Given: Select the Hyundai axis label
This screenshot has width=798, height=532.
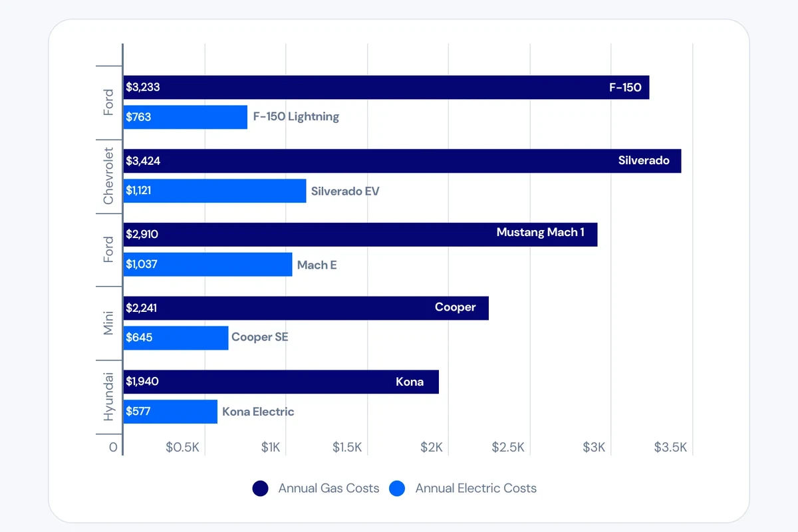Looking at the screenshot, I should [x=108, y=397].
